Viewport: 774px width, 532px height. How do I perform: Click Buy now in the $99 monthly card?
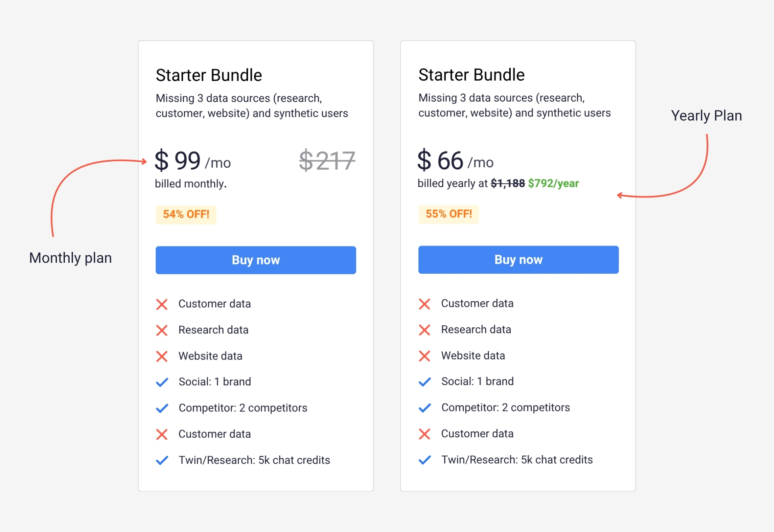[256, 260]
